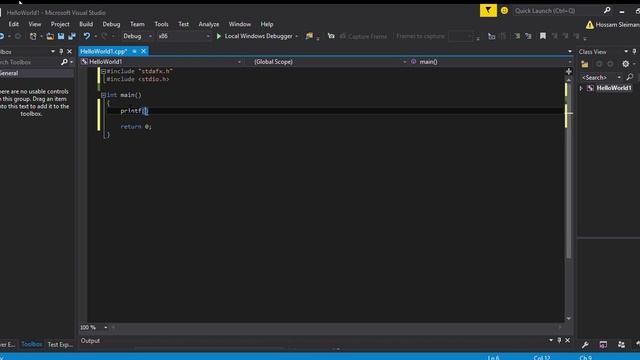This screenshot has width=640, height=360.
Task: Open the Team menu
Action: pos(137,24)
